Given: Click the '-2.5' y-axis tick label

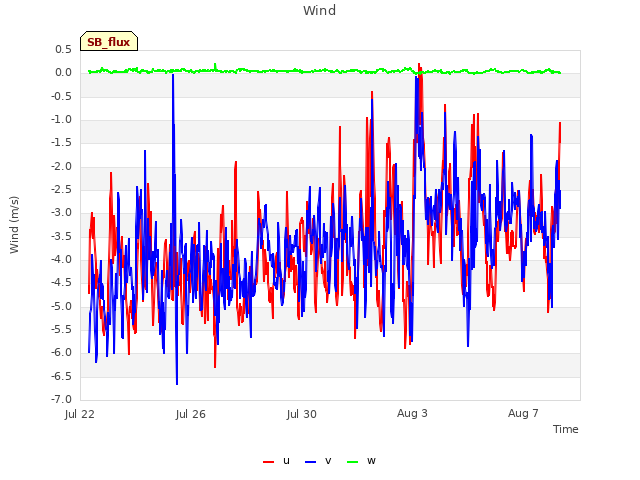Looking at the screenshot, I should coord(61,189).
